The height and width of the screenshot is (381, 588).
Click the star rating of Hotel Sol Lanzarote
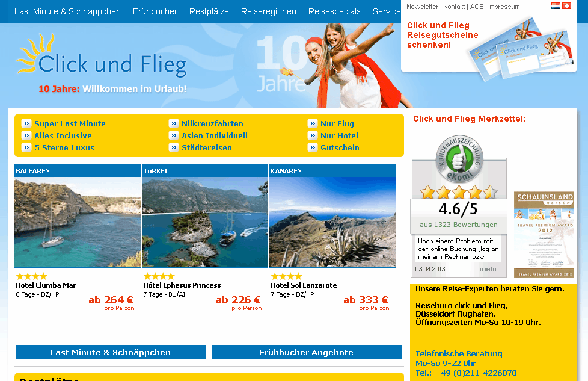[x=287, y=277]
